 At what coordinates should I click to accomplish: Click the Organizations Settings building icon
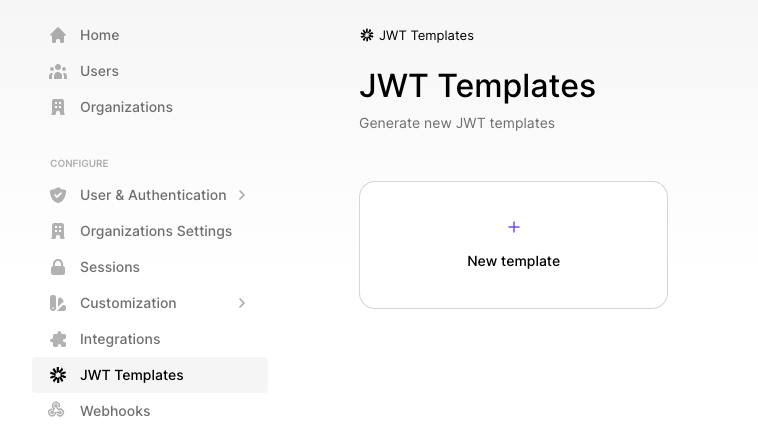58,231
